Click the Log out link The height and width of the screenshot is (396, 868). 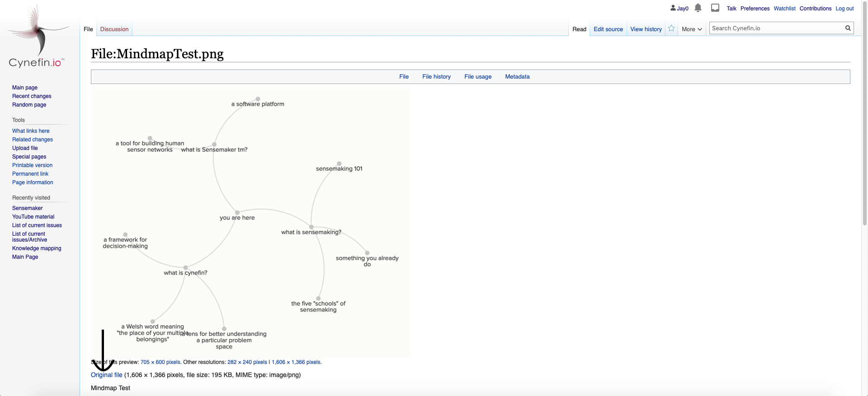(x=844, y=9)
